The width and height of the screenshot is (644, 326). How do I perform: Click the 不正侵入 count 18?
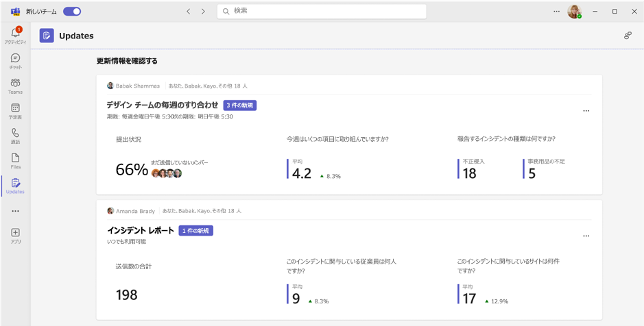tap(469, 174)
